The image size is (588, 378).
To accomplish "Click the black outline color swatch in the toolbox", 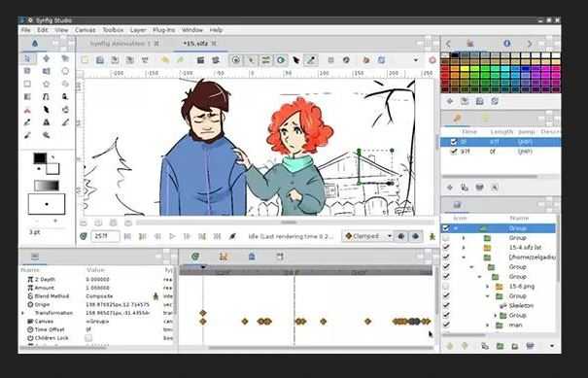I will point(40,157).
